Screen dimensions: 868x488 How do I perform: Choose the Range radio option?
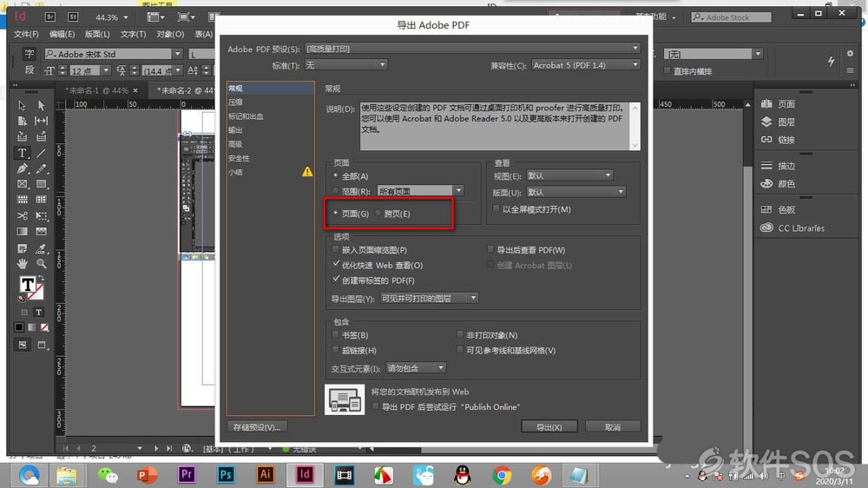click(335, 190)
